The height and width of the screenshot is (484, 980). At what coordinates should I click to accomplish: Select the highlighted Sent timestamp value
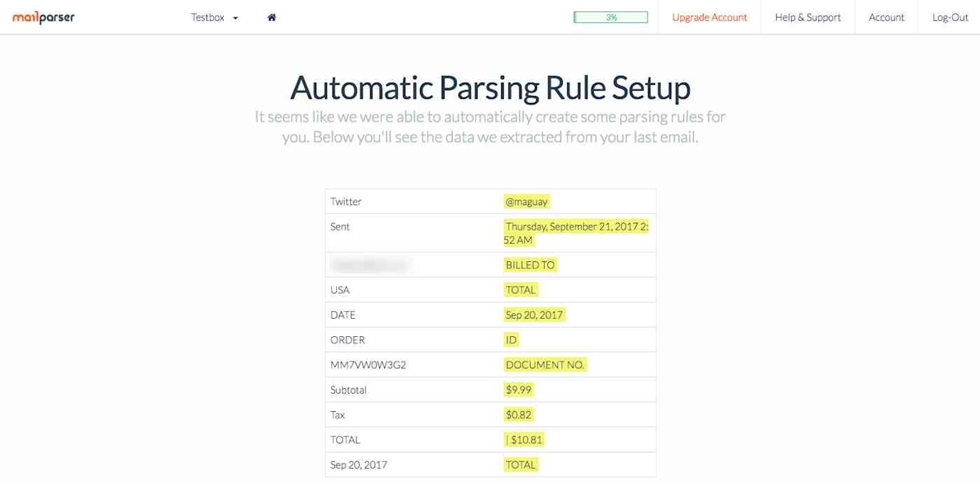click(x=577, y=233)
